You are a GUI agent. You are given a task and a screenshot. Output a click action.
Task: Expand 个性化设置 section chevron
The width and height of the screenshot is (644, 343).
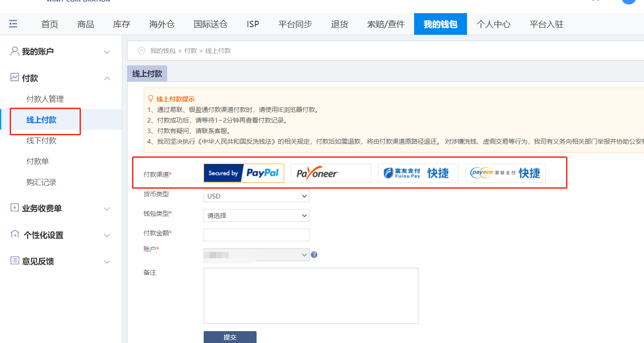pyautogui.click(x=107, y=235)
